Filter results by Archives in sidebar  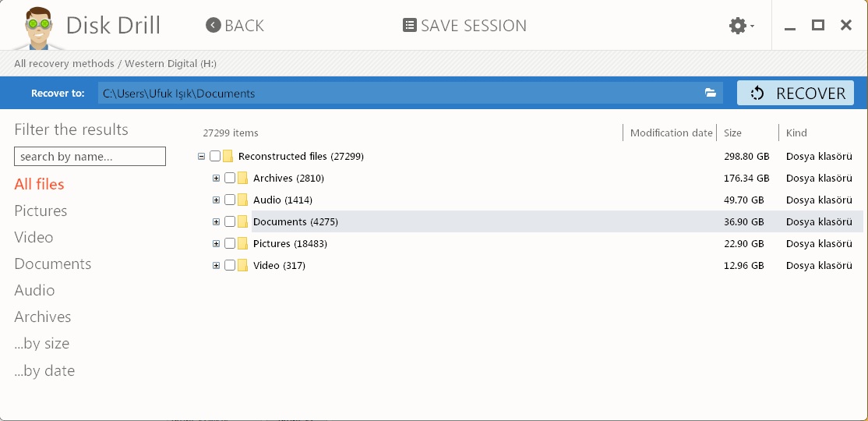[x=43, y=317]
